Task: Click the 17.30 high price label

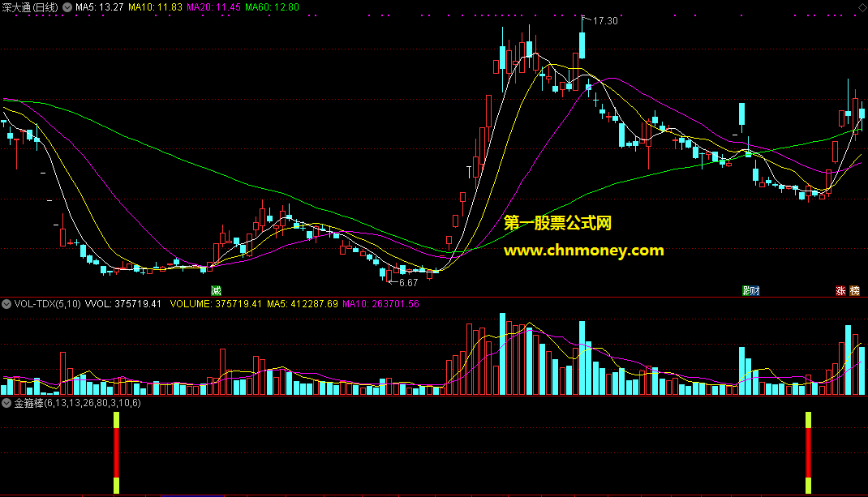Action: [605, 20]
